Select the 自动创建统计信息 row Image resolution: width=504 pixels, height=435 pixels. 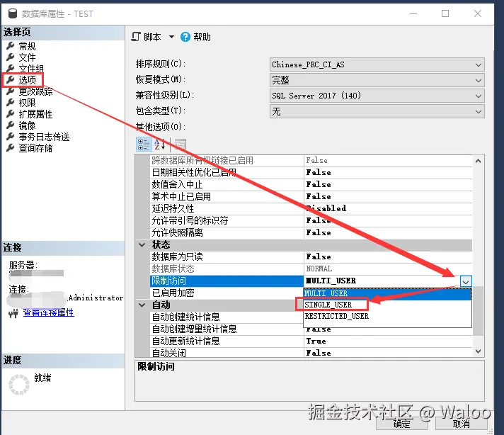tap(227, 317)
